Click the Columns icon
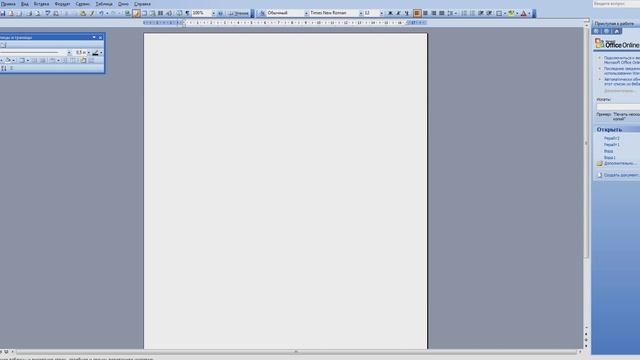This screenshot has width=640, height=360. point(160,13)
